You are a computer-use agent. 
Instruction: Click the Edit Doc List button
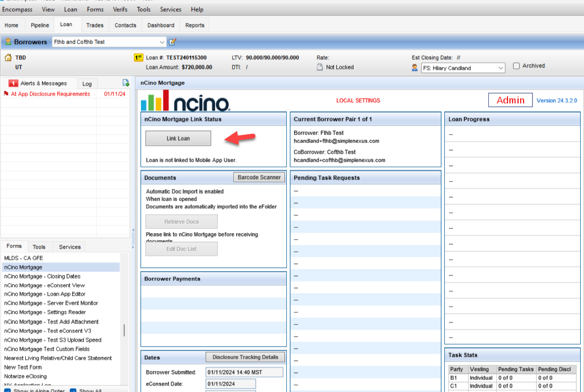181,249
